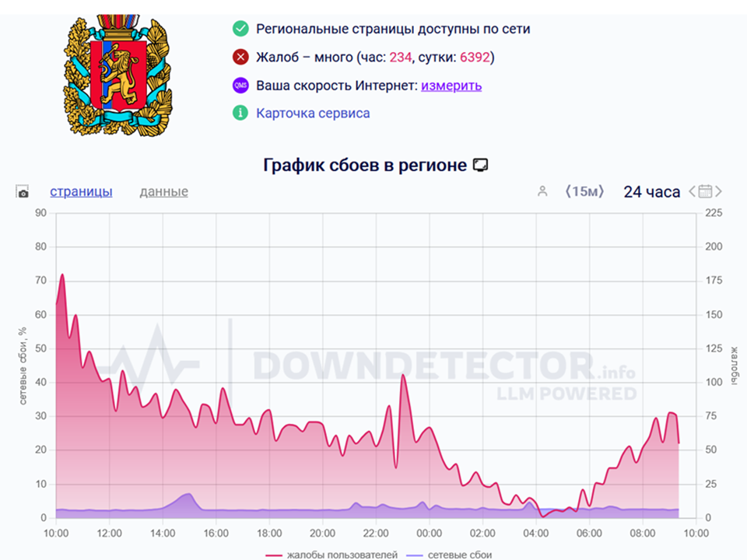Click the hourly complaints value 234
This screenshot has width=747, height=560.
tap(401, 58)
